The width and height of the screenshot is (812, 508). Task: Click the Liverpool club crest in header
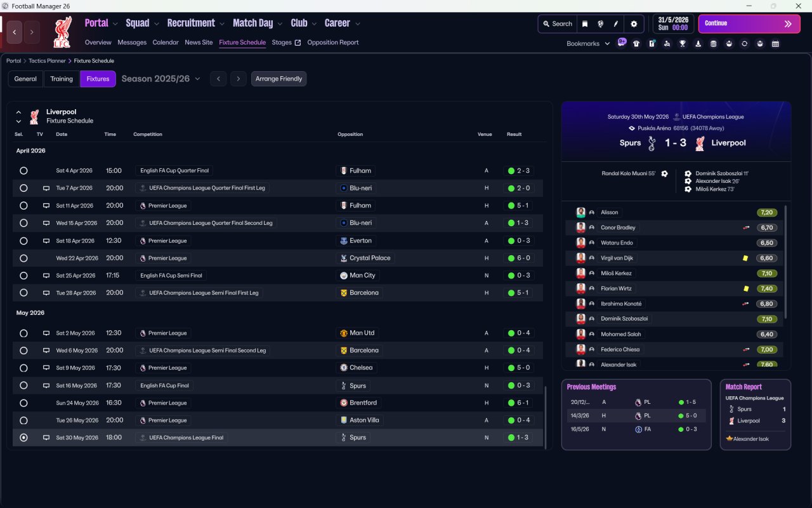tap(62, 32)
